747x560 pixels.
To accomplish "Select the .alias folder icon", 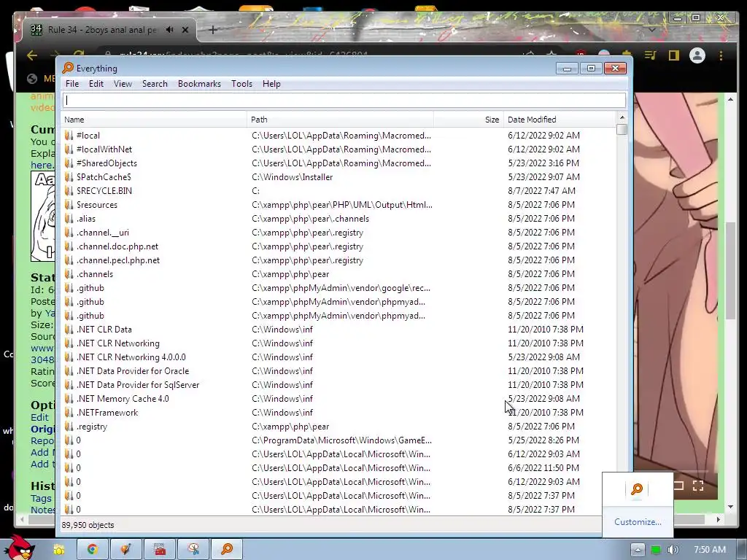I will [69, 219].
